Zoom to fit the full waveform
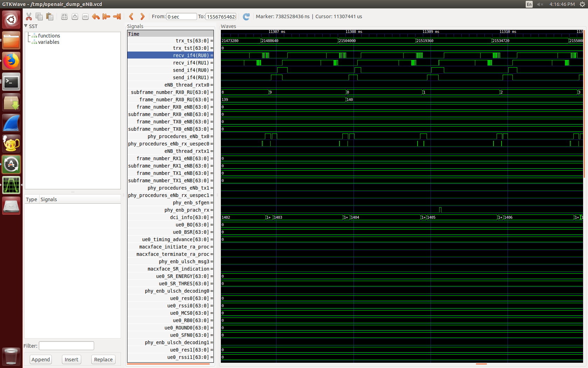 click(64, 16)
